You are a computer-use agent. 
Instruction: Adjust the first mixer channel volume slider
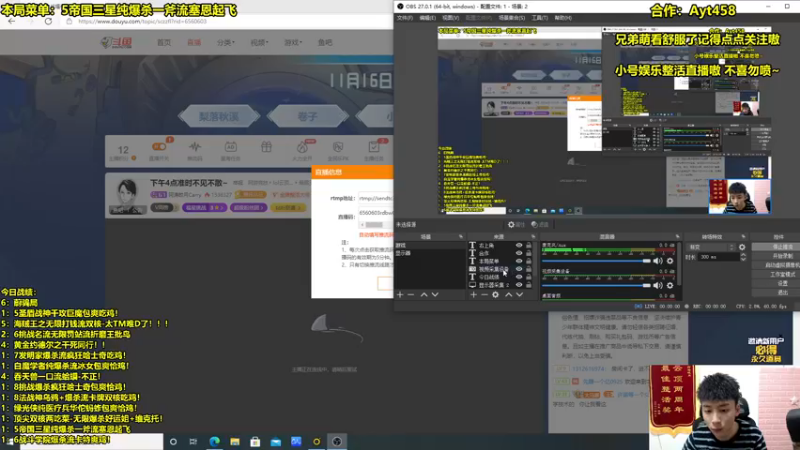tap(596, 261)
